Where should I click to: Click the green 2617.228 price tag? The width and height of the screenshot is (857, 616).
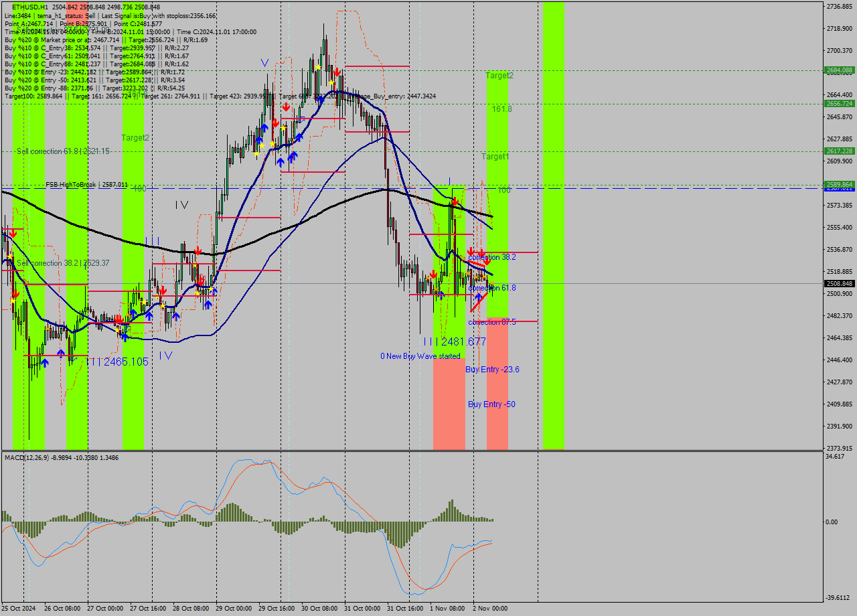pyautogui.click(x=839, y=151)
